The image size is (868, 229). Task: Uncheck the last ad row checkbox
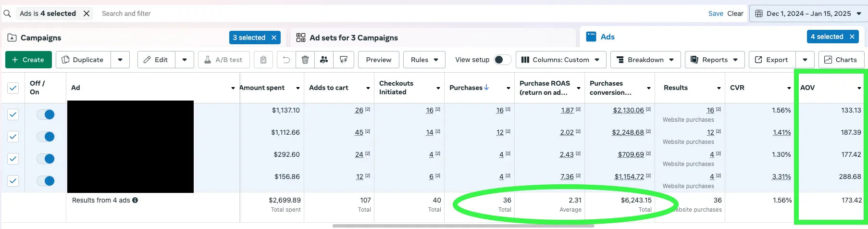(13, 181)
